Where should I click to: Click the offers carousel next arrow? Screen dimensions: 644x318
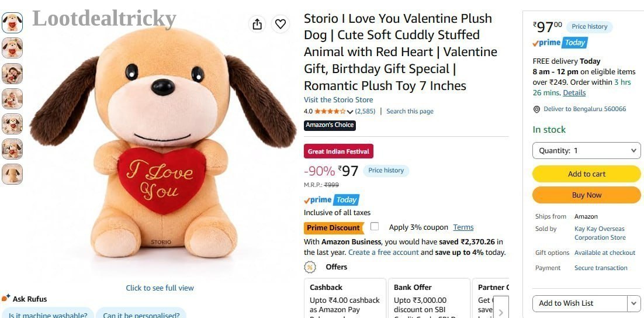coord(501,312)
